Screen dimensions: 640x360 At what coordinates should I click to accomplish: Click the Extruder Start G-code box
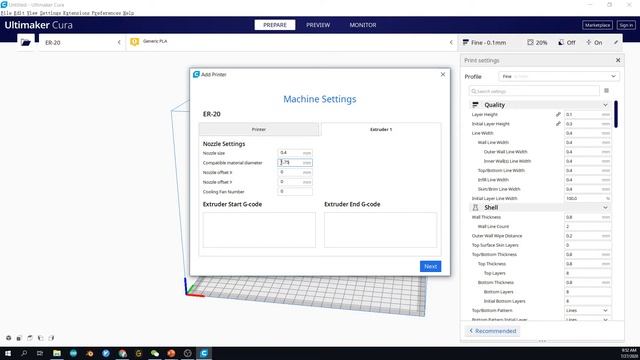[259, 230]
